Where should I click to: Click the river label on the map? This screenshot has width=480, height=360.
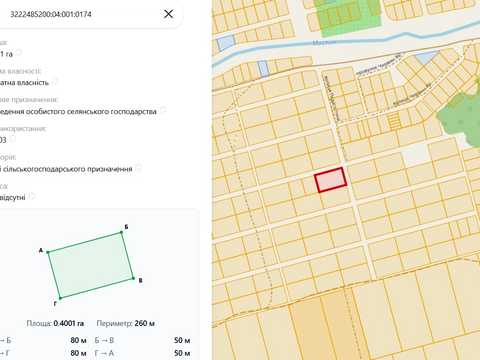click(324, 43)
